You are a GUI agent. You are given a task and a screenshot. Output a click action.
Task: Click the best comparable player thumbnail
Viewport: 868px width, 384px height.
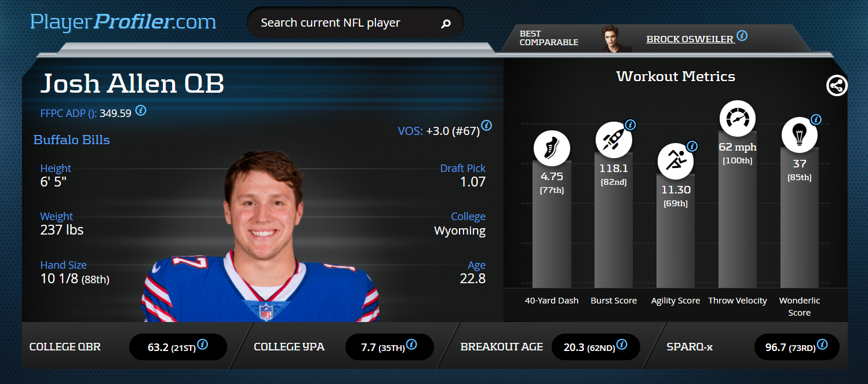[615, 38]
